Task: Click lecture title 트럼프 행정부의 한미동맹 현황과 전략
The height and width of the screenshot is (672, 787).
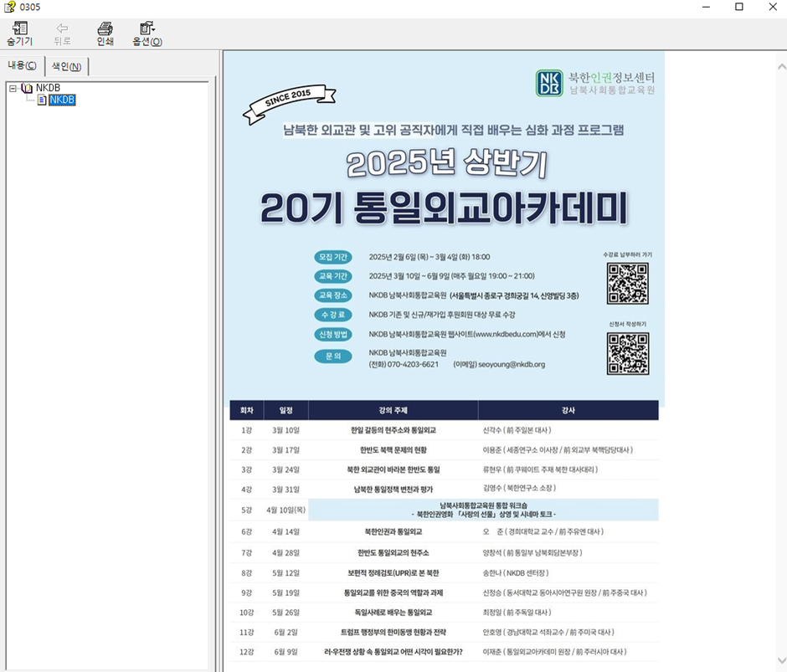Action: click(x=393, y=633)
